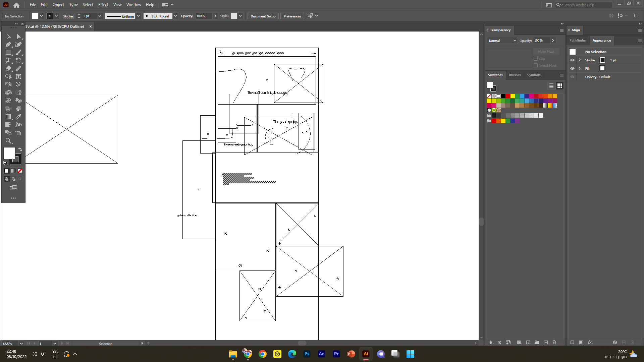Toggle Stroke visibility eye in Appearance
The height and width of the screenshot is (362, 644).
pyautogui.click(x=572, y=60)
